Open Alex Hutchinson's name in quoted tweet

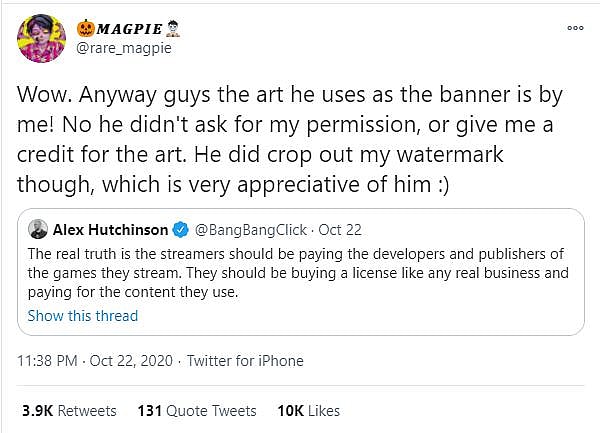click(x=111, y=229)
